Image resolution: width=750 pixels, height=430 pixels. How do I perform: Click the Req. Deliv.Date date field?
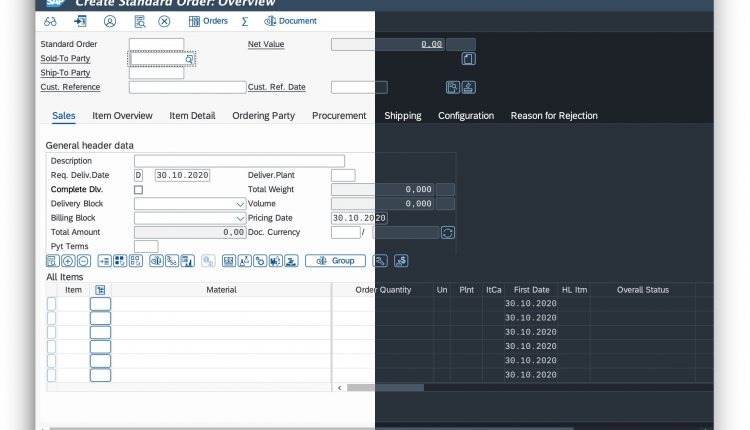pyautogui.click(x=182, y=176)
